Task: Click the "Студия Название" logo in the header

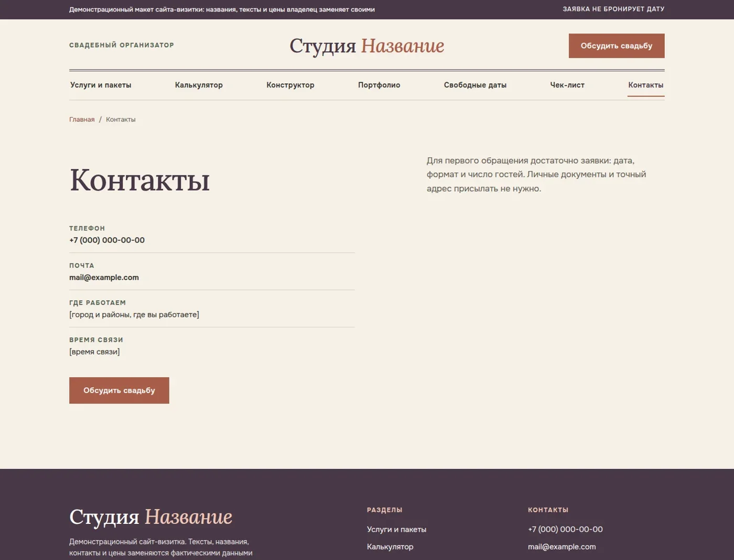Action: 367,46
